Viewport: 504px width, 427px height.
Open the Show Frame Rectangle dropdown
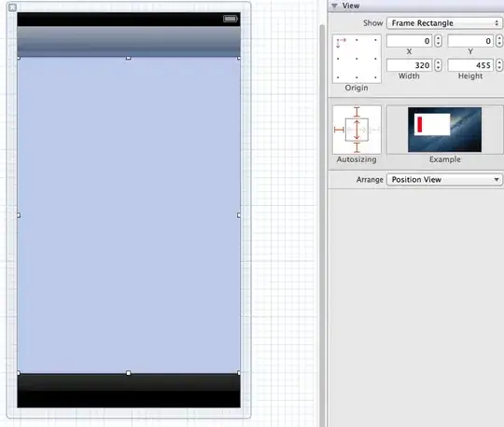coord(444,23)
